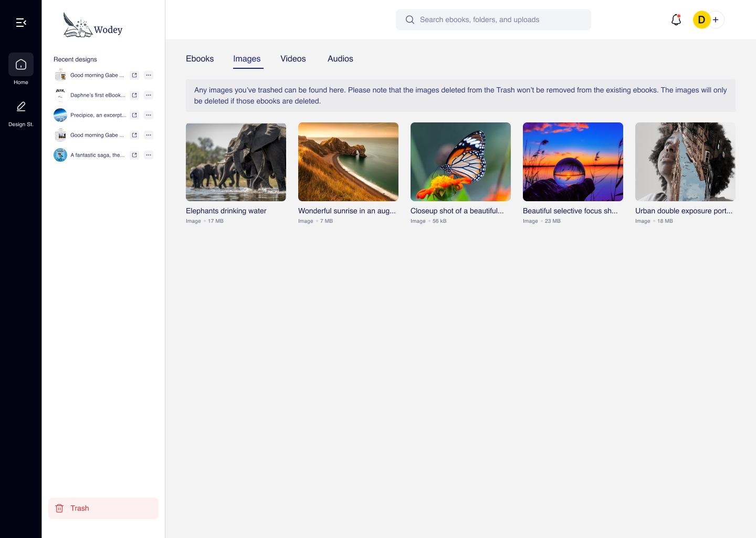This screenshot has height=538, width=756.
Task: Focus the search ebooks and uploads field
Action: (x=493, y=20)
